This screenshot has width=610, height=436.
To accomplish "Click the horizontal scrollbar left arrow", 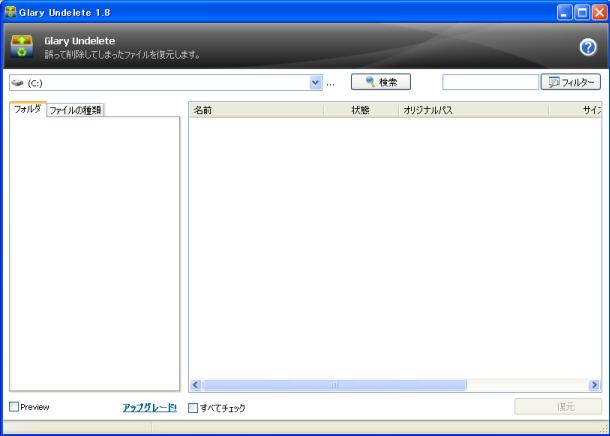I will 196,385.
